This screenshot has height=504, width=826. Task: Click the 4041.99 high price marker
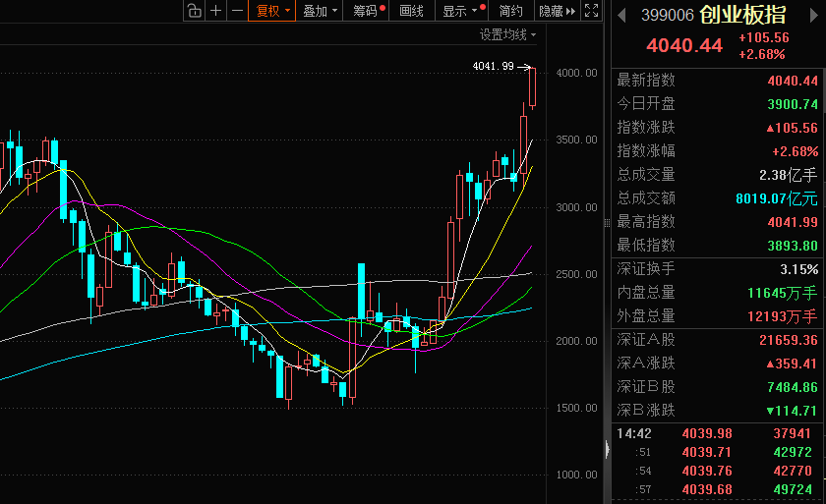coord(493,66)
